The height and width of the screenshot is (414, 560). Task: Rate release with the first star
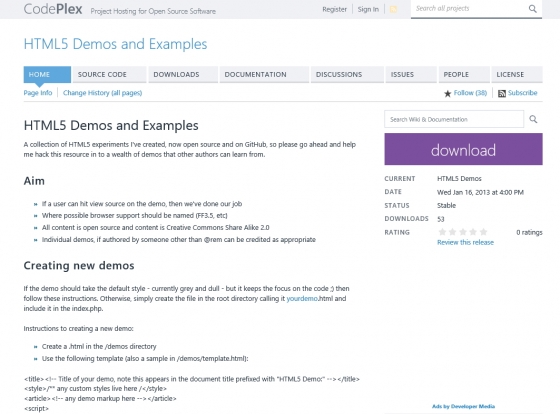[442, 232]
